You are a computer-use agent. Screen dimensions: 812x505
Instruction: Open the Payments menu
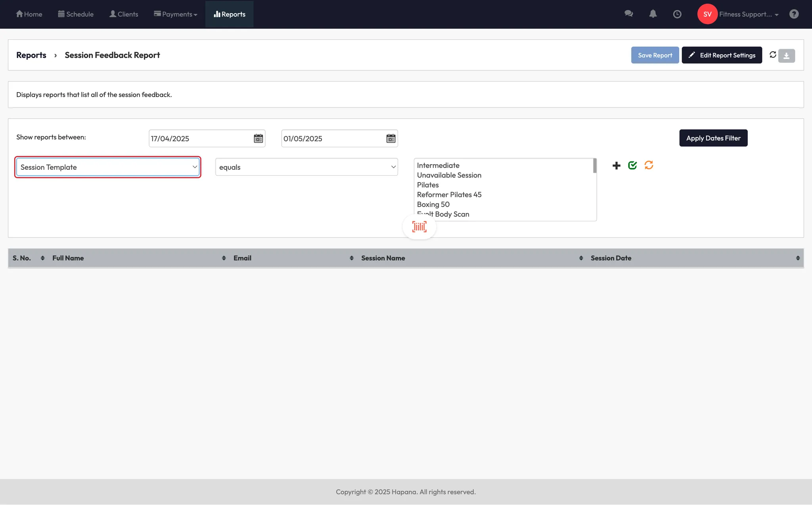click(176, 14)
